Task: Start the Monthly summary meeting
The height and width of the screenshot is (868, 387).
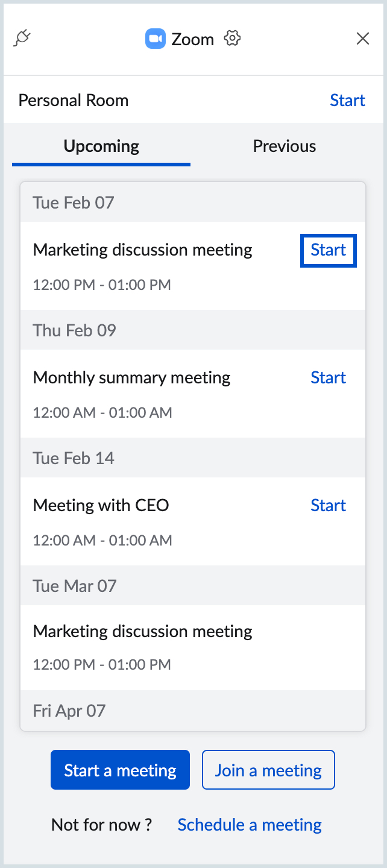Action: [x=328, y=377]
